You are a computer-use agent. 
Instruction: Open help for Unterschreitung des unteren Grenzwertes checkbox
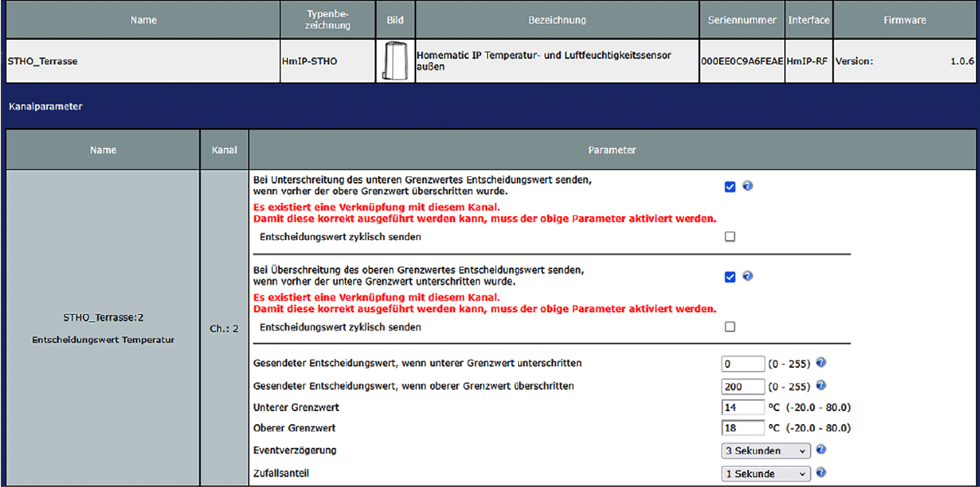point(747,186)
